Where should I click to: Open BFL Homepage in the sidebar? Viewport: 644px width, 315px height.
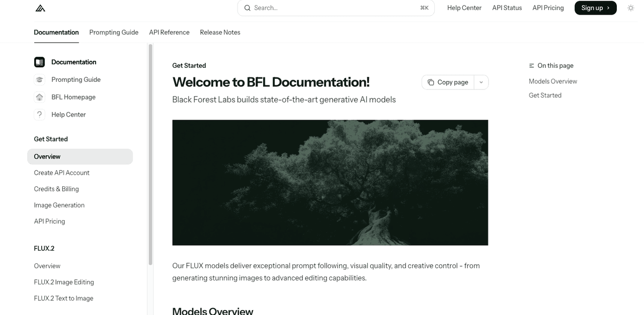(x=73, y=97)
